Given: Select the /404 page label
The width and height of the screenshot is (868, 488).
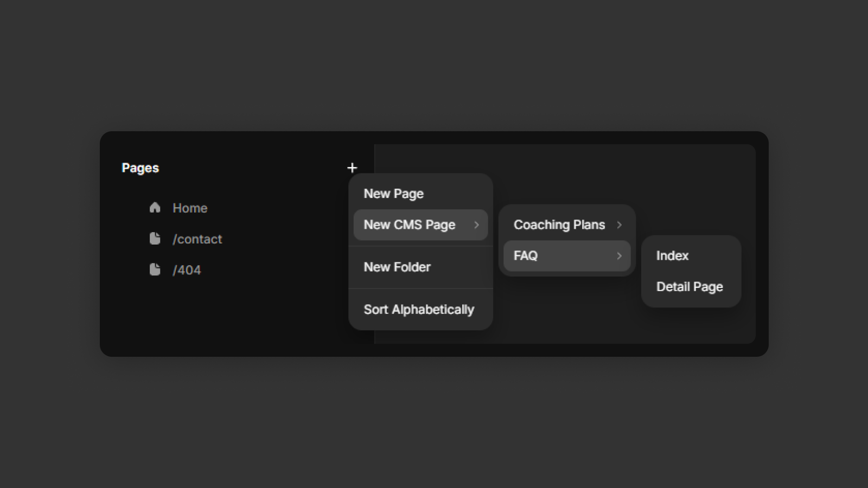Looking at the screenshot, I should coord(187,270).
